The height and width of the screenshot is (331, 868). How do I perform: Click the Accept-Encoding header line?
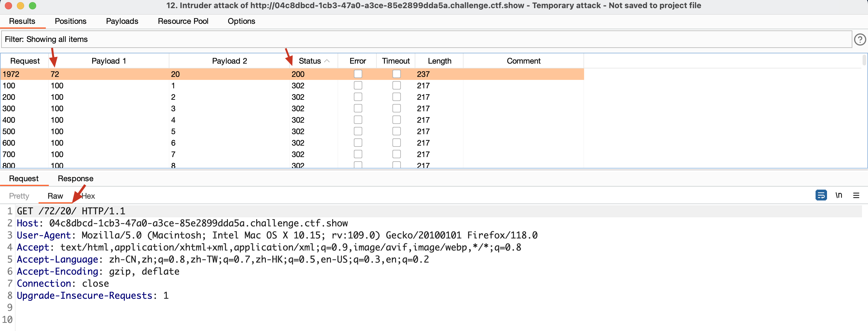(98, 272)
